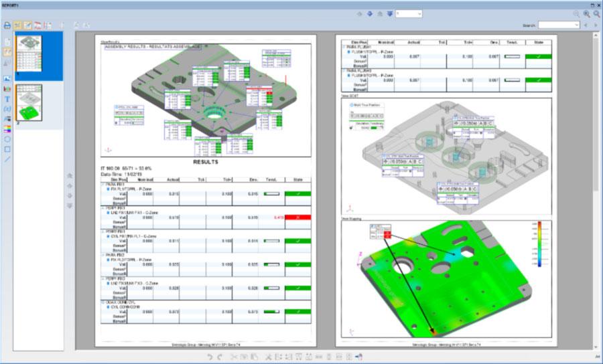603x364 pixels.
Task: Select the rectangle drawing tool
Action: pyautogui.click(x=7, y=149)
